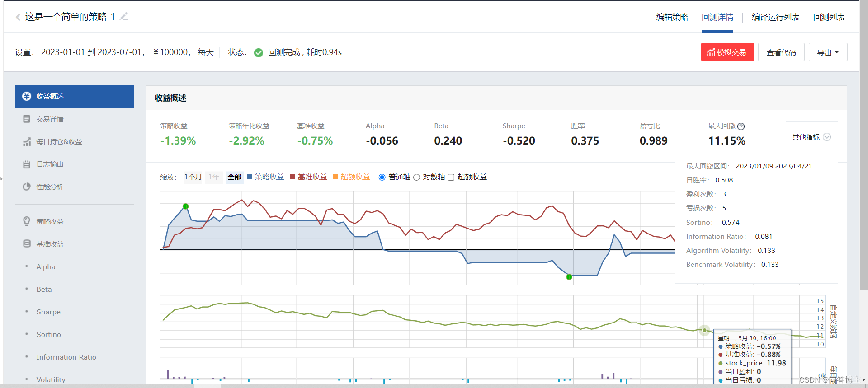Click the 最大回撤区间 date range text
Image resolution: width=868 pixels, height=388 pixels.
tap(774, 166)
